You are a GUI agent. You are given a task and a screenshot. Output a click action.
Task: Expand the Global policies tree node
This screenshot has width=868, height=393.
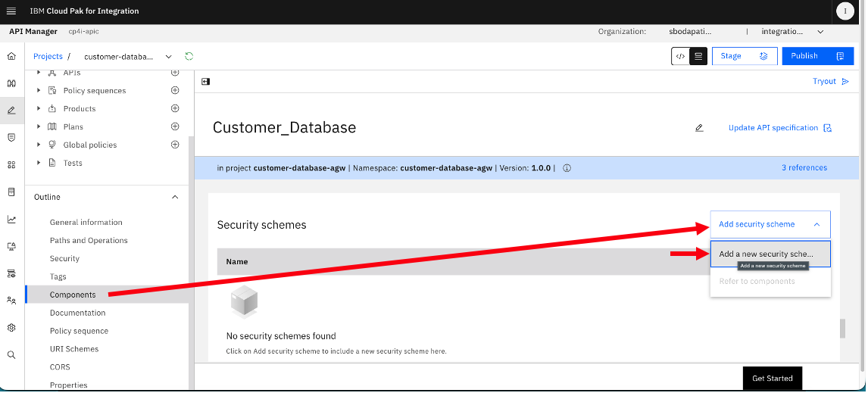coord(39,145)
